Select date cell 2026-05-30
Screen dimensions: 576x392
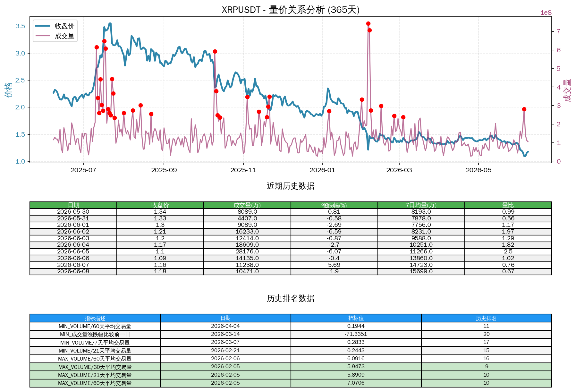click(x=73, y=212)
